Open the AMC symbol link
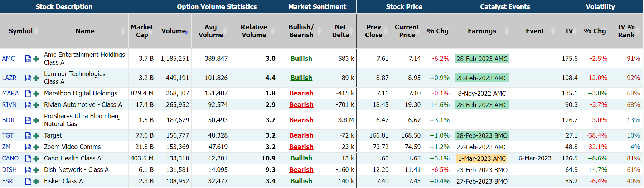The image size is (644, 188). 9,59
